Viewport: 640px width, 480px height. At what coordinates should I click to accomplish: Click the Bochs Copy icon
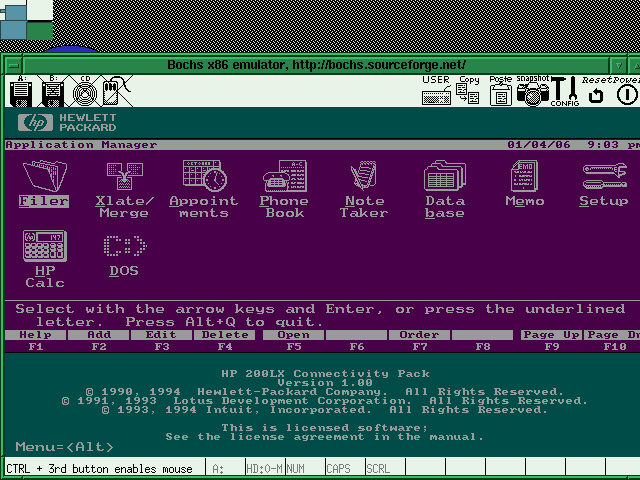coord(468,91)
